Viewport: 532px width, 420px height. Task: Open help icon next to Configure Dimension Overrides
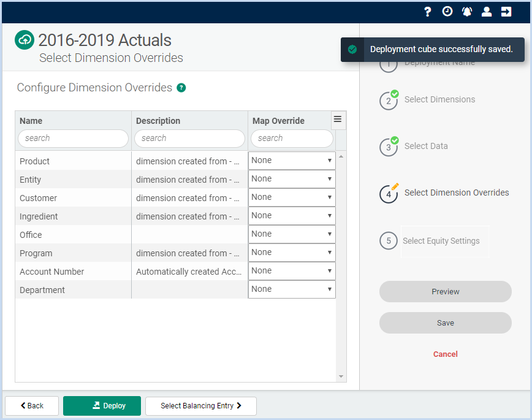pos(181,88)
